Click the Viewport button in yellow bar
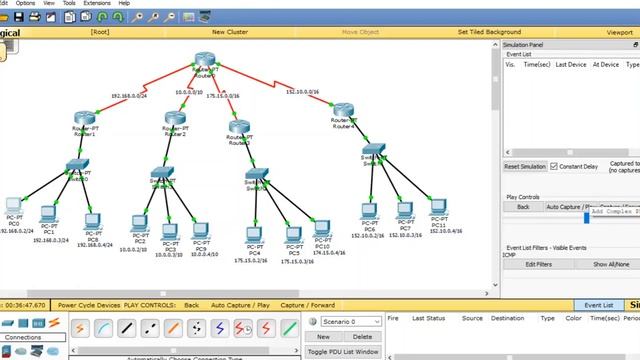The image size is (640, 360). pyautogui.click(x=619, y=32)
